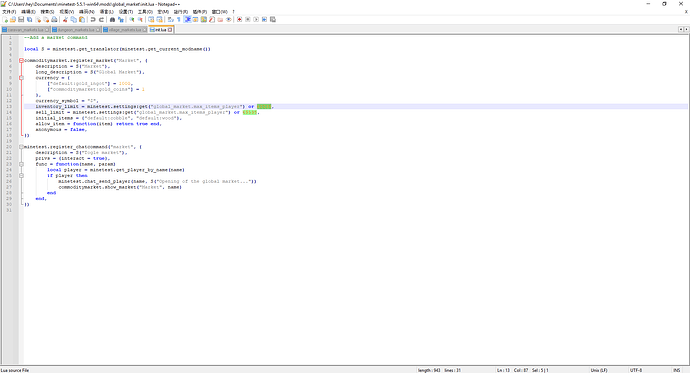Start macro recording with red icon
This screenshot has height=373, width=690.
tap(239, 19)
